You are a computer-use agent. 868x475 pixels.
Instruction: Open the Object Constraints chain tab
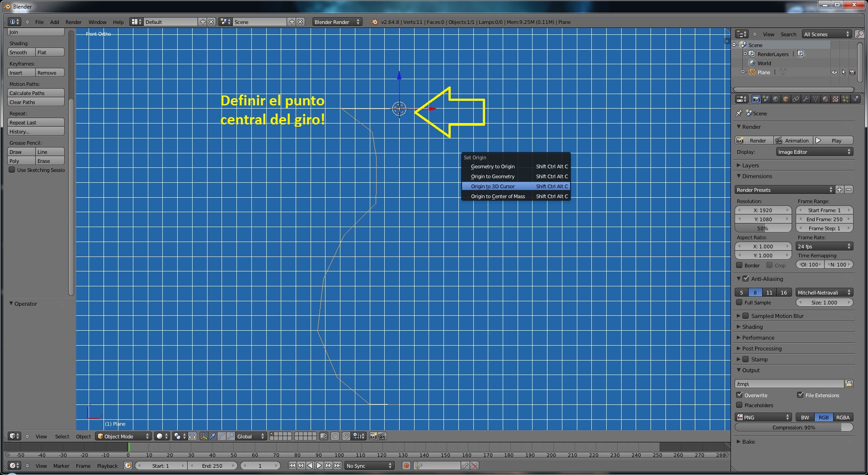[796, 99]
